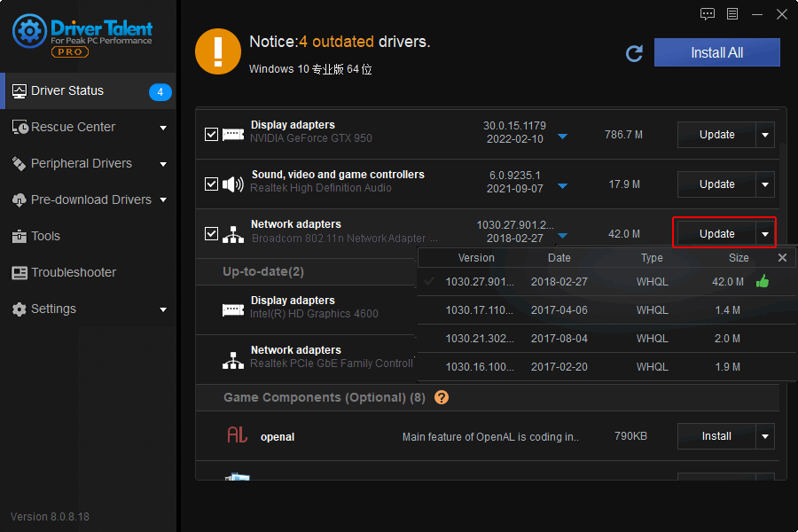This screenshot has width=798, height=532.
Task: Install the openal game component
Action: click(716, 436)
